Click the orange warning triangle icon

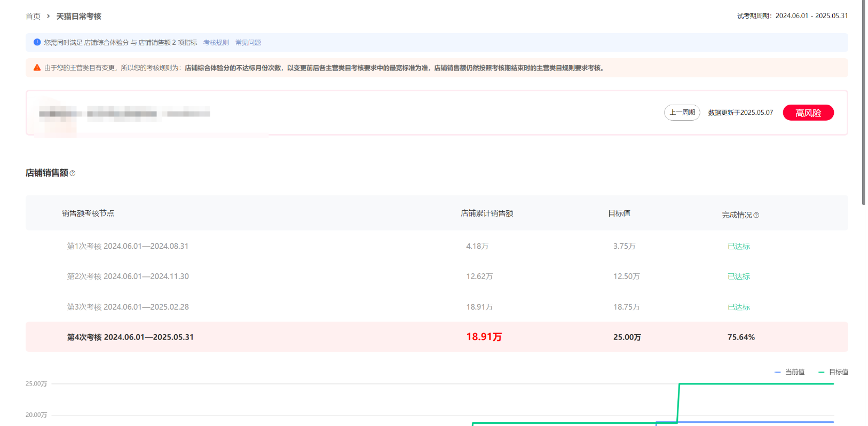(x=37, y=68)
